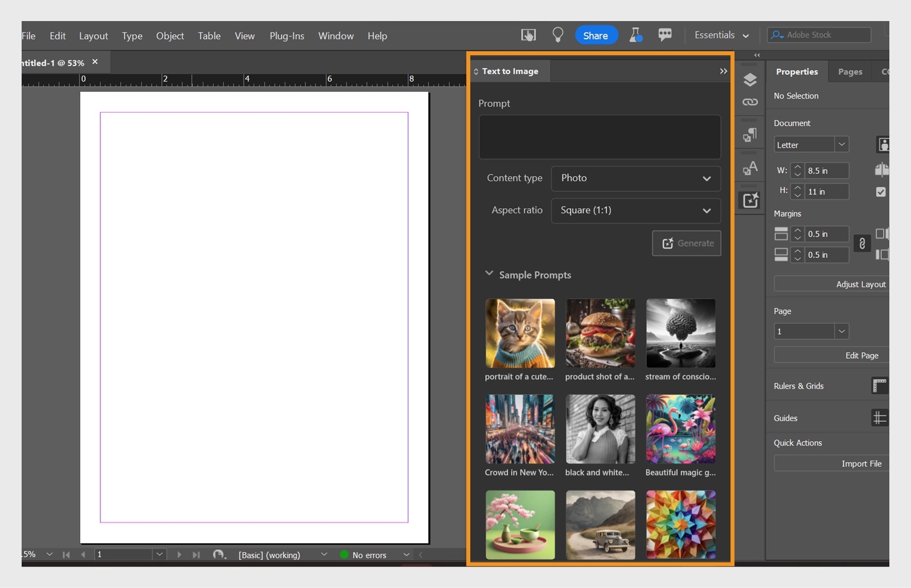This screenshot has width=911, height=588.
Task: Click the beta features beaker icon
Action: pyautogui.click(x=636, y=35)
